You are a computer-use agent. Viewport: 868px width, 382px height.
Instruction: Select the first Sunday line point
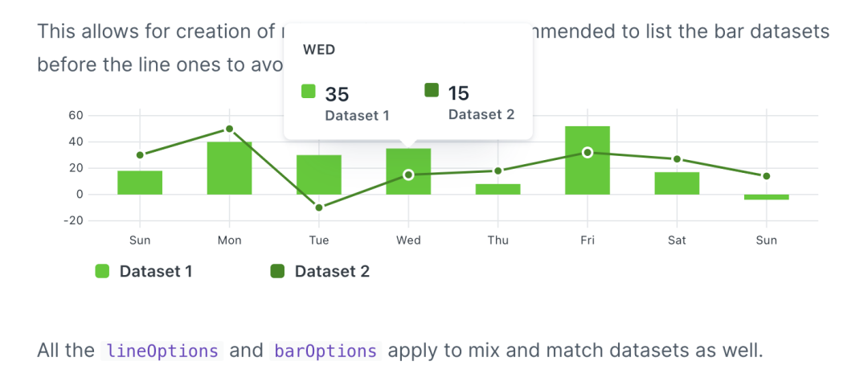click(140, 155)
